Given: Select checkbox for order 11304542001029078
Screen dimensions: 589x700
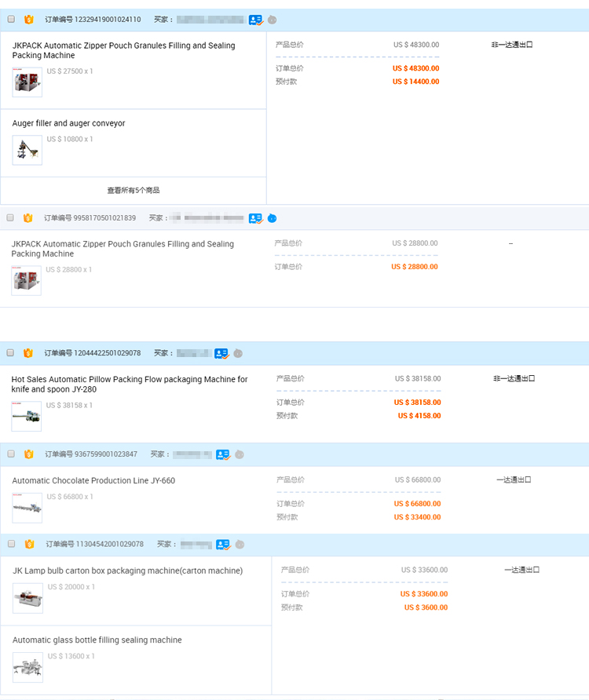Looking at the screenshot, I should 11,544.
